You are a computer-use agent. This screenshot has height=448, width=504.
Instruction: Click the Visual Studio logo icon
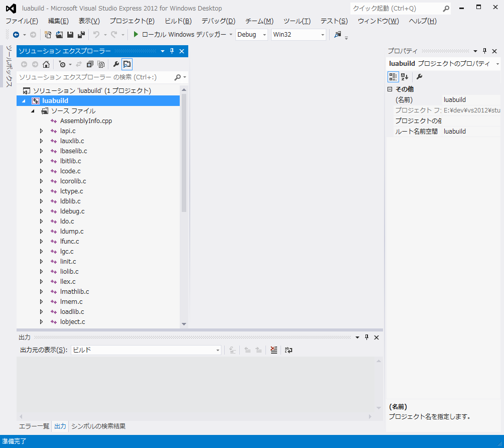coord(11,9)
